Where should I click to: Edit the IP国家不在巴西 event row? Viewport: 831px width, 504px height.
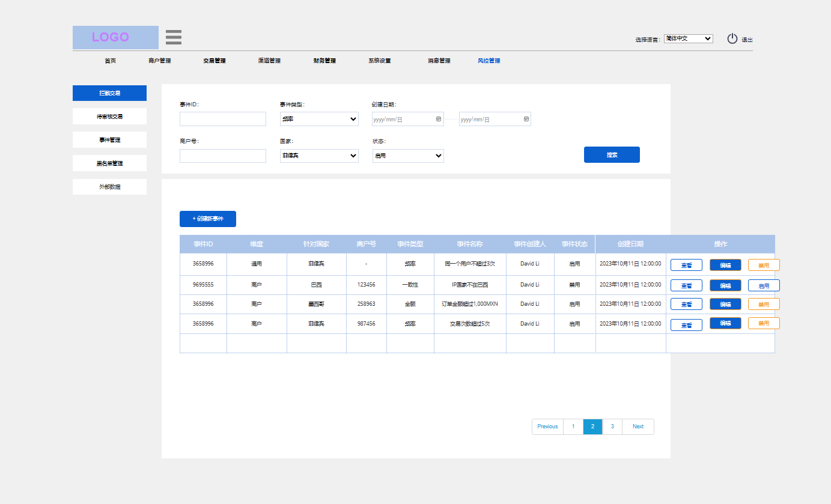coord(725,285)
